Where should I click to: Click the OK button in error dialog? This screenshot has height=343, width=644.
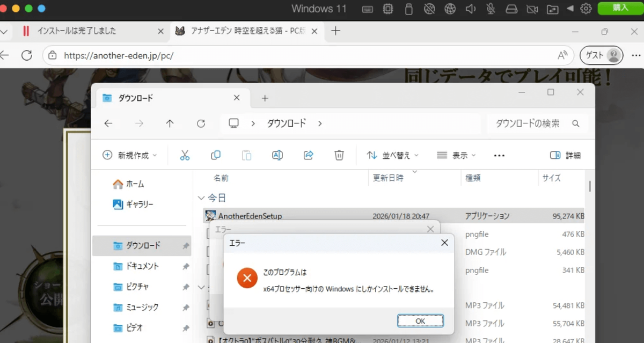(420, 320)
